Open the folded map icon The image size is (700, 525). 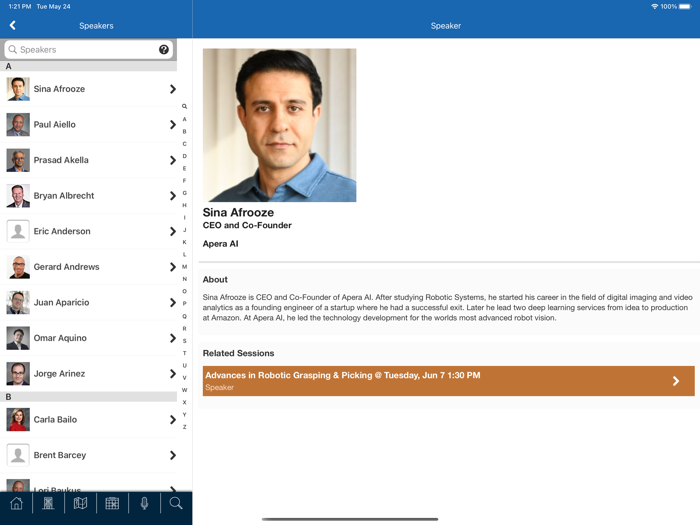coord(80,504)
